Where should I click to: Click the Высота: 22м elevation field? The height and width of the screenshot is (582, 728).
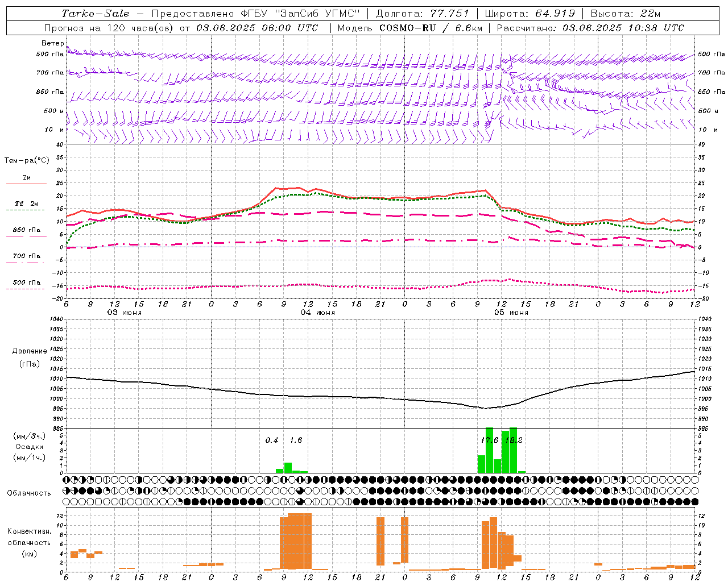[x=625, y=14]
